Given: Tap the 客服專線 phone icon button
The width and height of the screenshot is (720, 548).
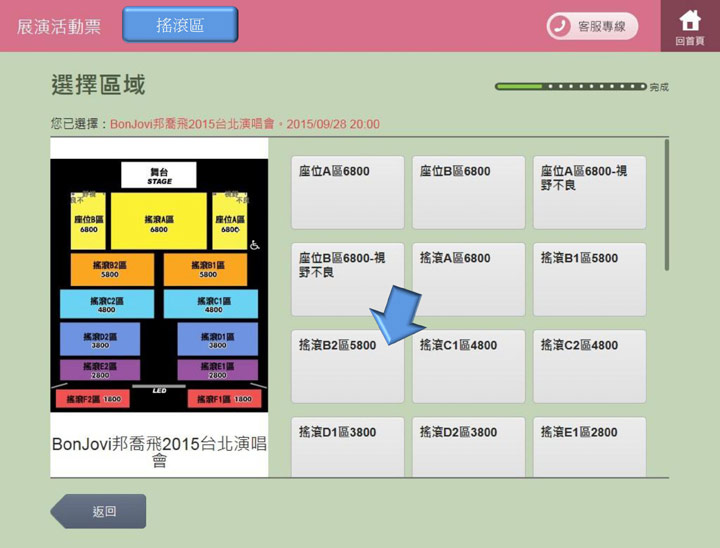Looking at the screenshot, I should (x=592, y=27).
